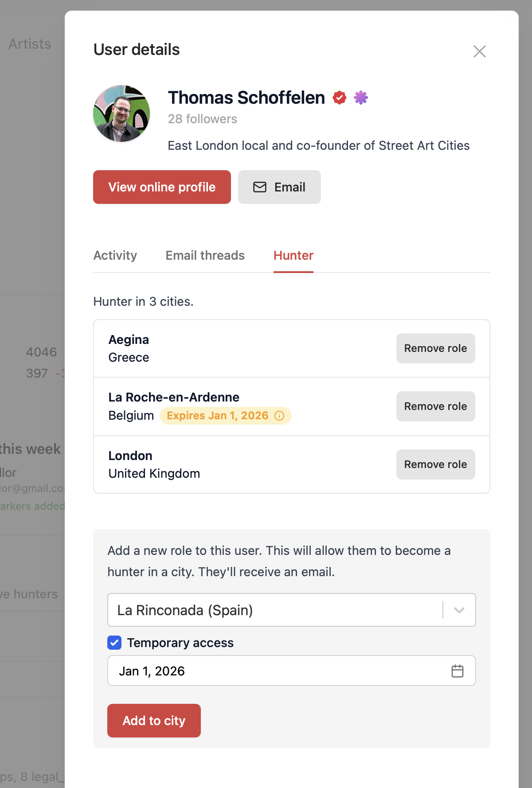This screenshot has width=532, height=788.
Task: Click the red verified badge icon
Action: [x=340, y=98]
